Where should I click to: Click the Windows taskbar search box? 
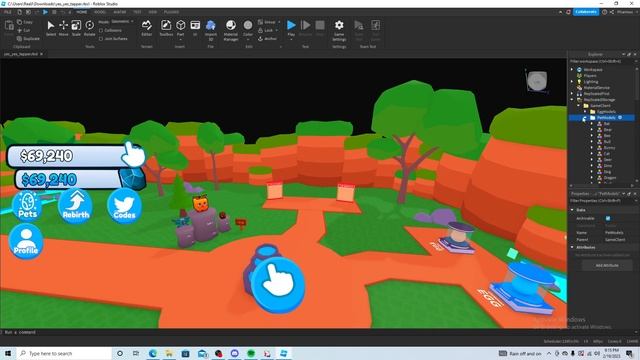pyautogui.click(x=64, y=353)
